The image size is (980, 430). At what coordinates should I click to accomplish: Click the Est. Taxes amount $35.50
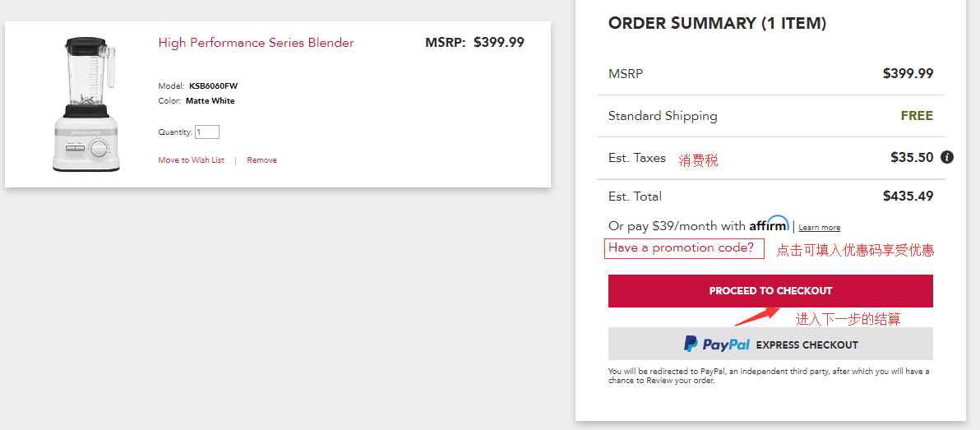point(912,157)
